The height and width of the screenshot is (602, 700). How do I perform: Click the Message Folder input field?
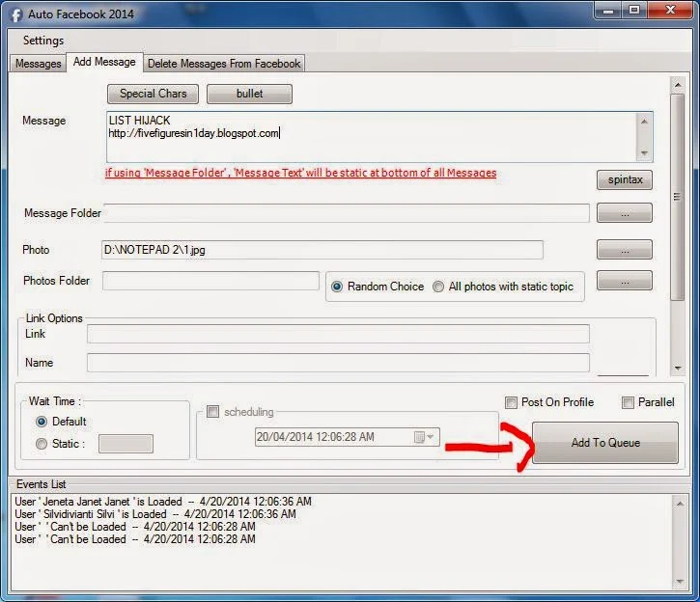pos(346,213)
